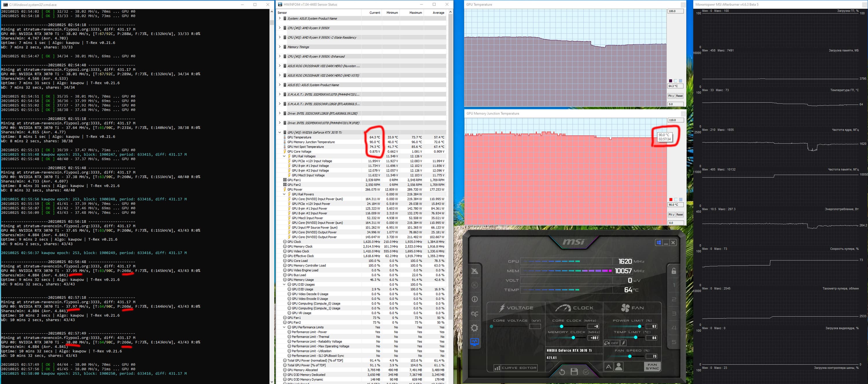Collapse the GPU [#0]: NVIDIA GeForce RTX 3070 Ti node
Image resolution: width=868 pixels, height=384 pixels.
click(280, 132)
